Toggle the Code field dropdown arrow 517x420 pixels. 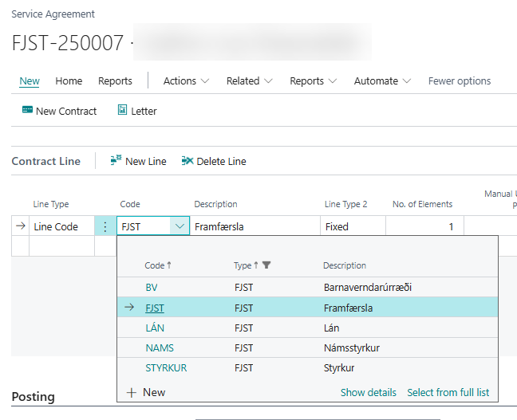tap(179, 226)
